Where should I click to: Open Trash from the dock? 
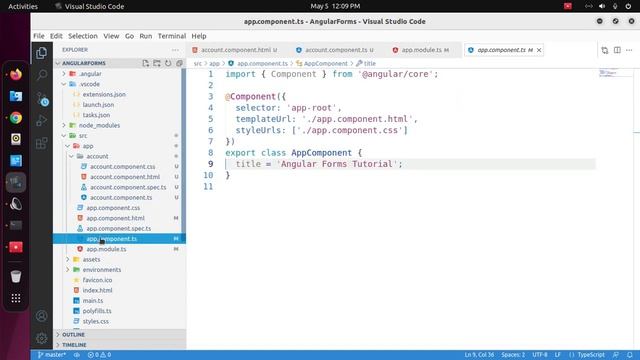point(16,276)
